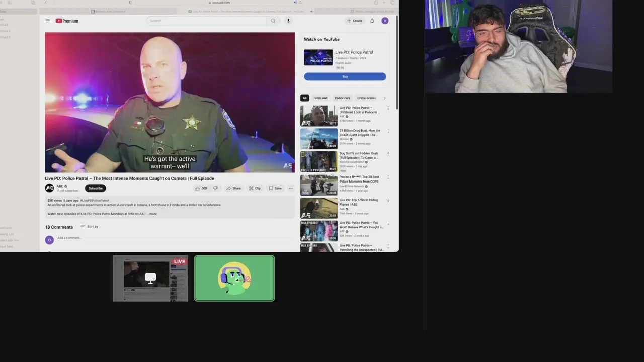644x362 pixels.
Task: Save the video to a playlist
Action: point(275,188)
